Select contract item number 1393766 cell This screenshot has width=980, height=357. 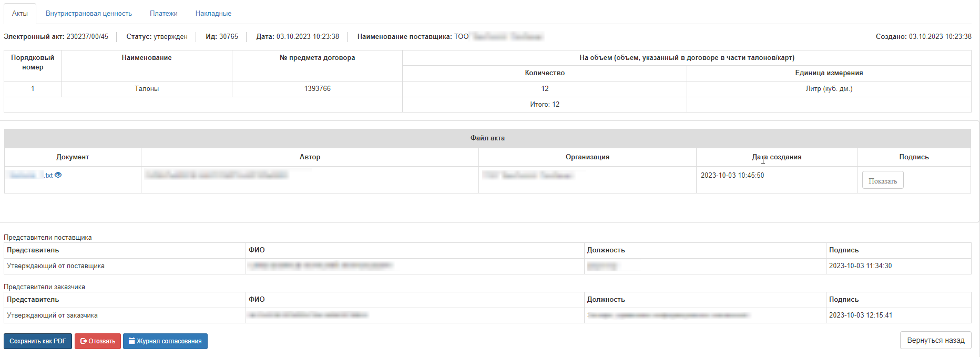(317, 89)
